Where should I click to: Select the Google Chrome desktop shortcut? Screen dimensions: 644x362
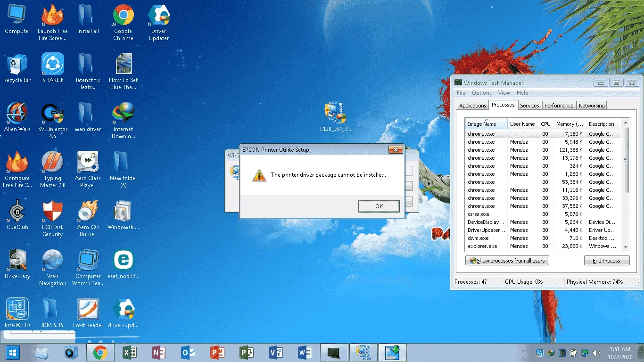pos(123,22)
